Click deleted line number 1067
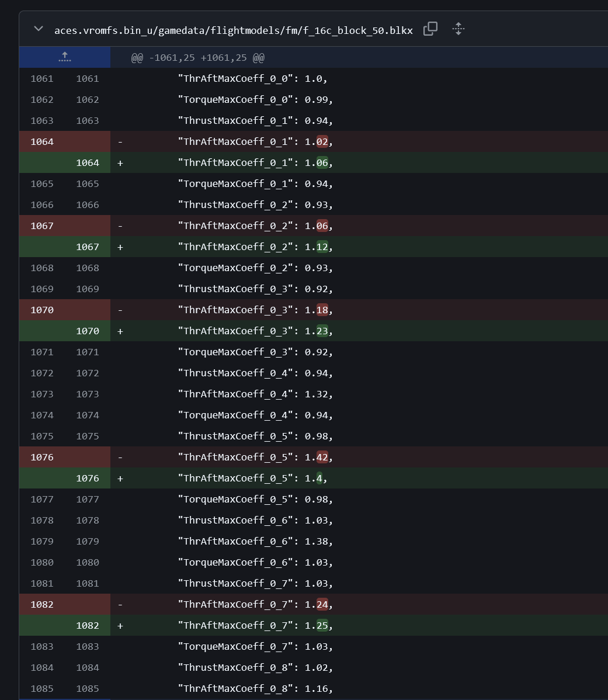Image resolution: width=608 pixels, height=700 pixels. coord(42,226)
